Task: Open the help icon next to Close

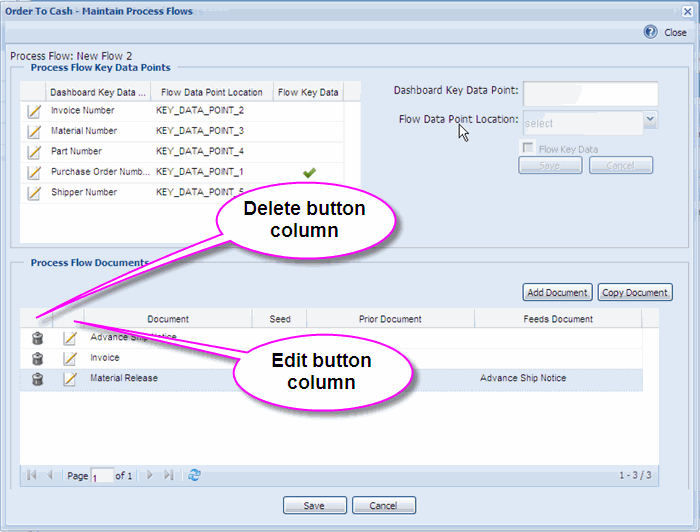Action: click(x=650, y=32)
